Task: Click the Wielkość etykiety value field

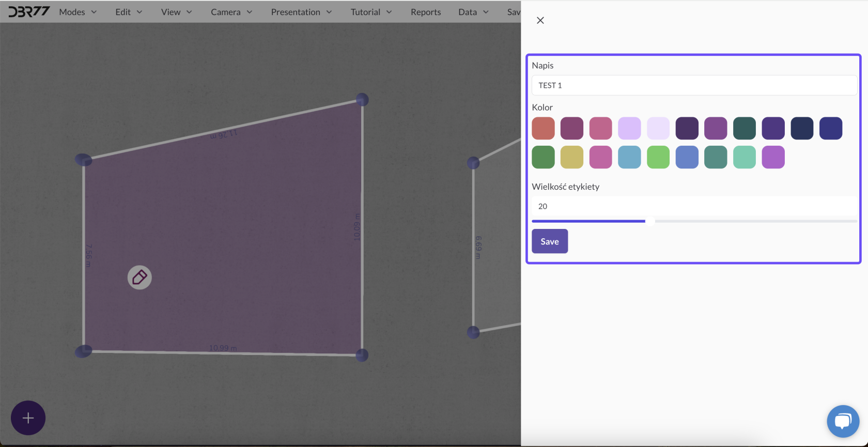Action: 694,206
